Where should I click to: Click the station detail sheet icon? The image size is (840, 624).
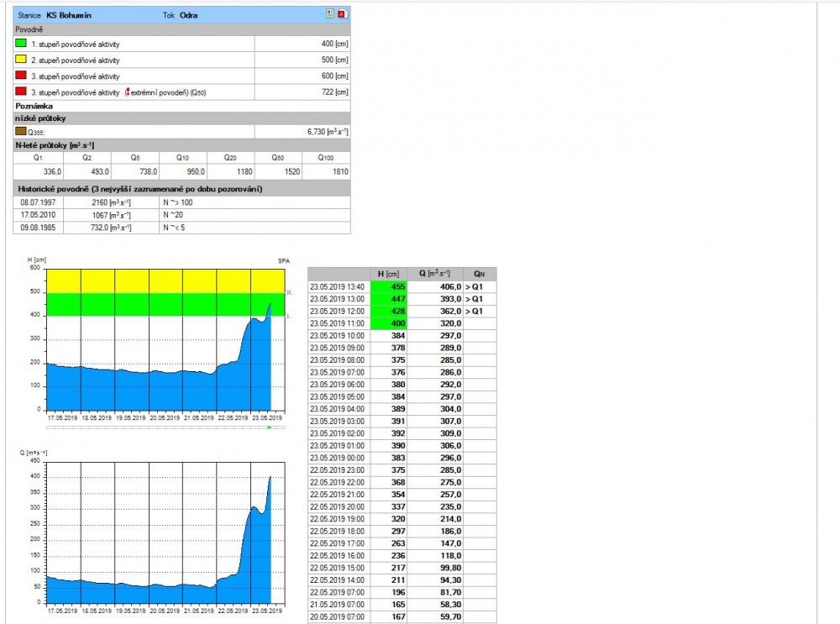coord(330,14)
